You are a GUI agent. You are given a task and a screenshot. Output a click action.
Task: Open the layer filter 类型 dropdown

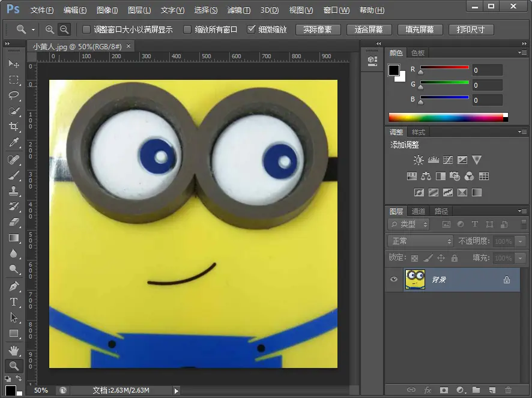(x=409, y=225)
